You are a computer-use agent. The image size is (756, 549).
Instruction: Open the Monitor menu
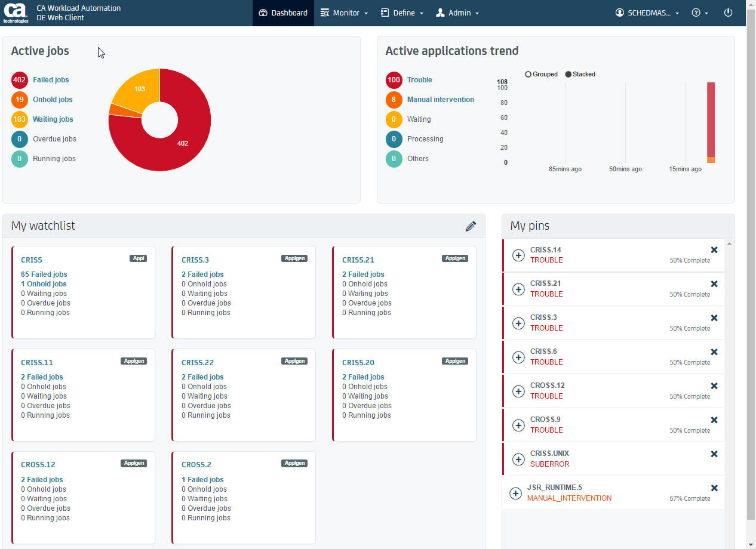click(x=344, y=13)
